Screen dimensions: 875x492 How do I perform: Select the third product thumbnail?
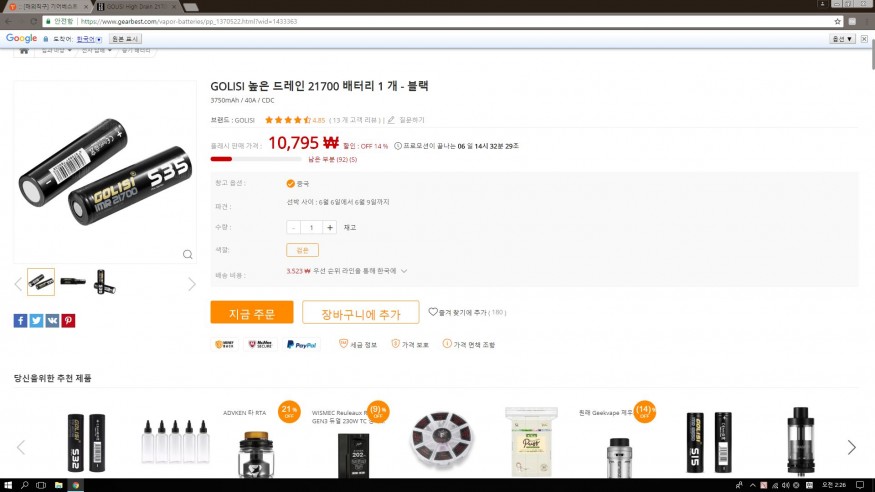105,281
